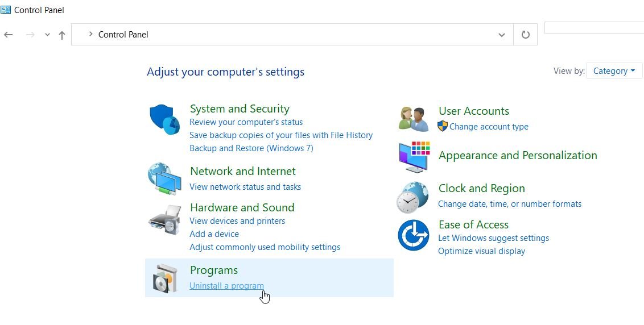This screenshot has height=325, width=644.
Task: Navigate up one level with up arrow
Action: [x=62, y=35]
